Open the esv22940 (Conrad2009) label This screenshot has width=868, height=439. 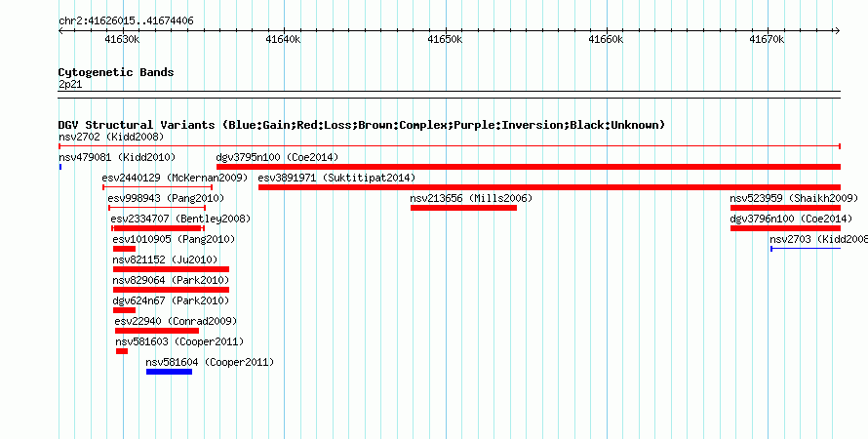(x=176, y=321)
